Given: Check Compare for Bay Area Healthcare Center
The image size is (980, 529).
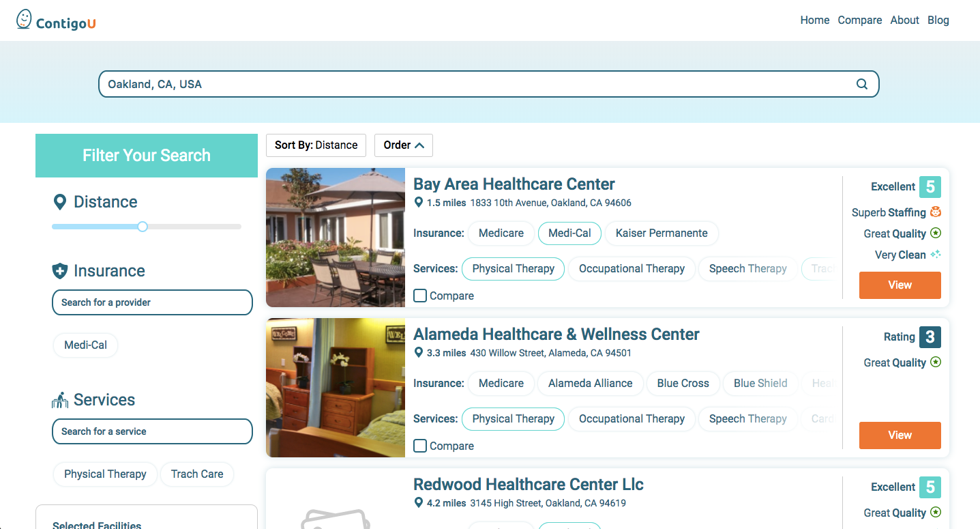Looking at the screenshot, I should (420, 296).
